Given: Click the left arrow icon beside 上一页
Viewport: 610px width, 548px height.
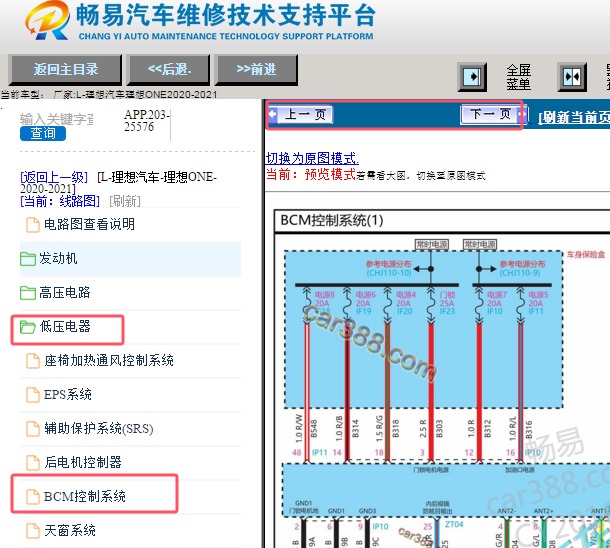Looking at the screenshot, I should click(x=273, y=114).
